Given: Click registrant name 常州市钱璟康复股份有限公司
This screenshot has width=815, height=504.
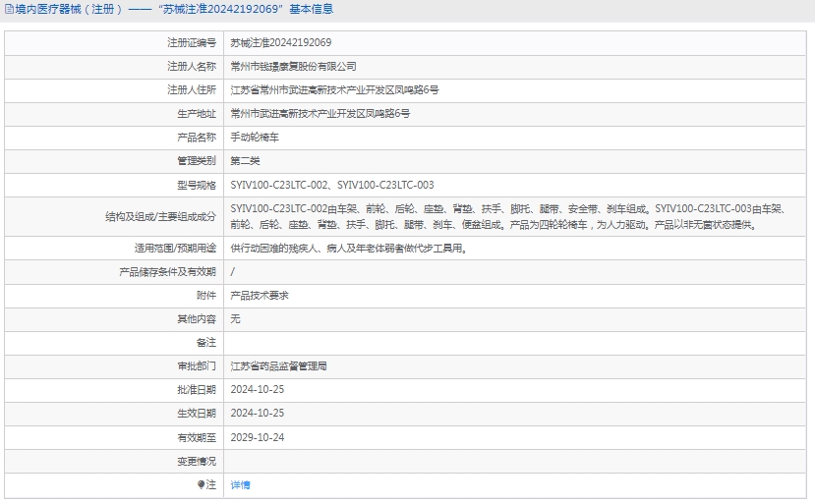Looking at the screenshot, I should click(x=293, y=67).
